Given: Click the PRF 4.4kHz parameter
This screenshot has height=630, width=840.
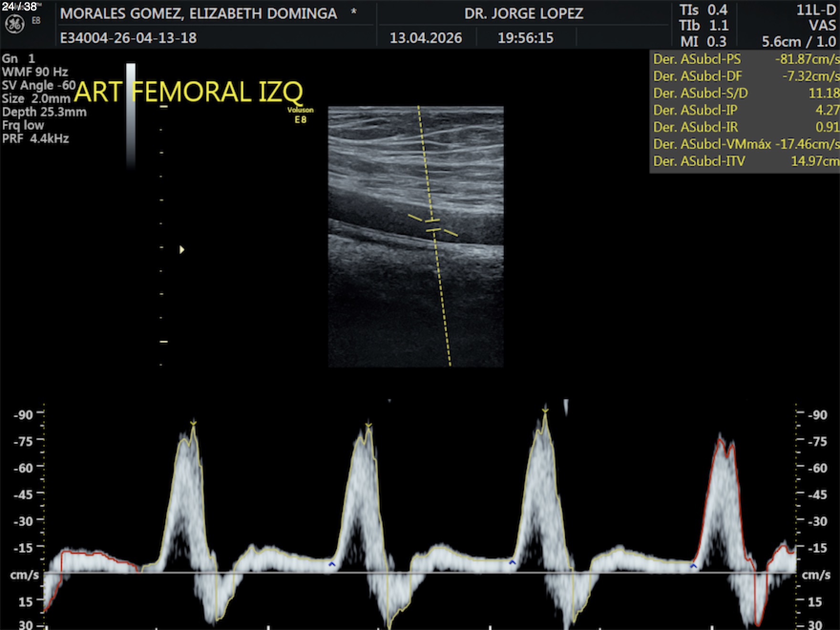Looking at the screenshot, I should 36,139.
